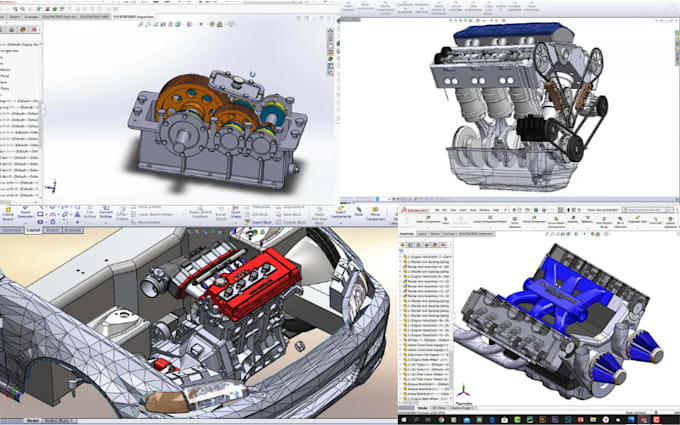Click Assembly Features in V-engine window

tap(573, 219)
